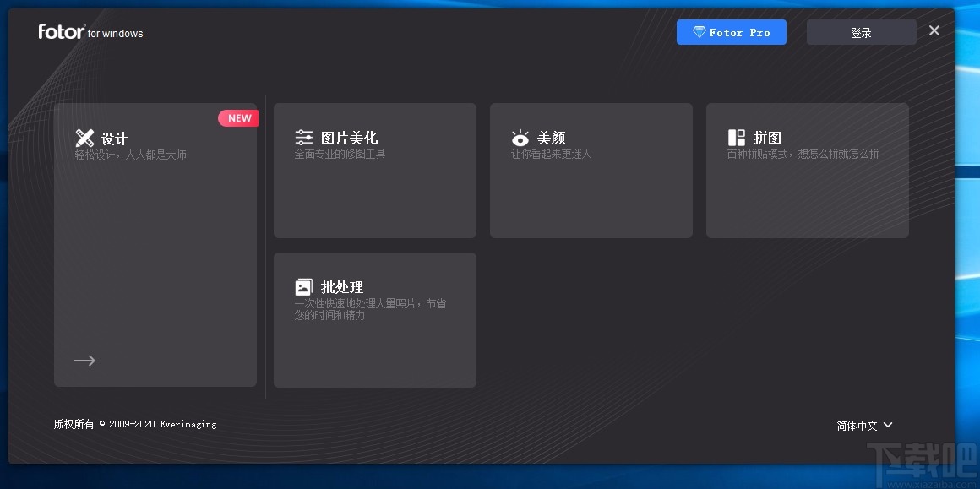Click the 登录 login button
This screenshot has width=980, height=489.
[861, 31]
